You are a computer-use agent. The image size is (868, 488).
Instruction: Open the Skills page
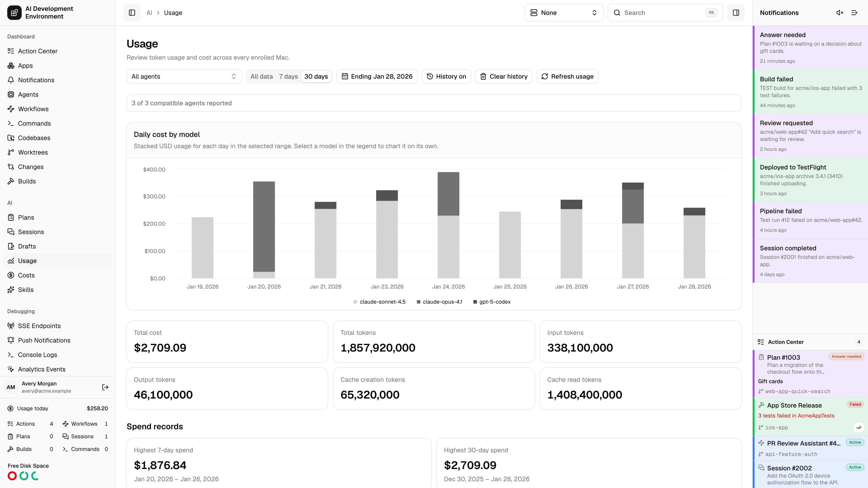click(58, 290)
